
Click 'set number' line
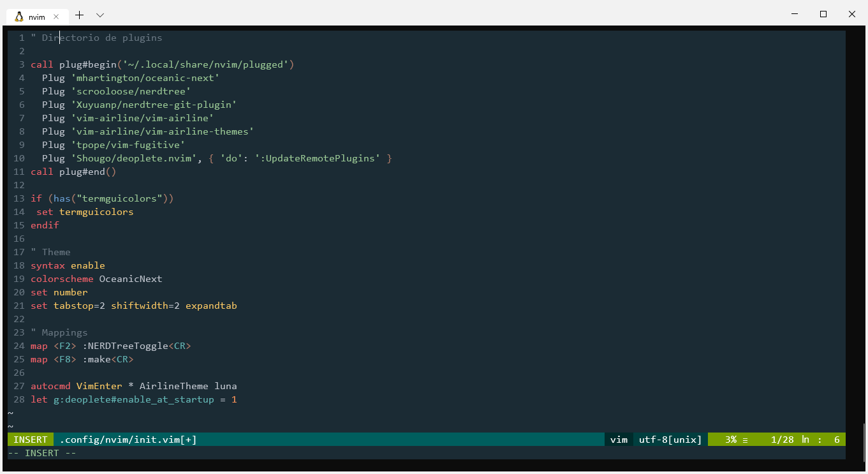(x=59, y=292)
